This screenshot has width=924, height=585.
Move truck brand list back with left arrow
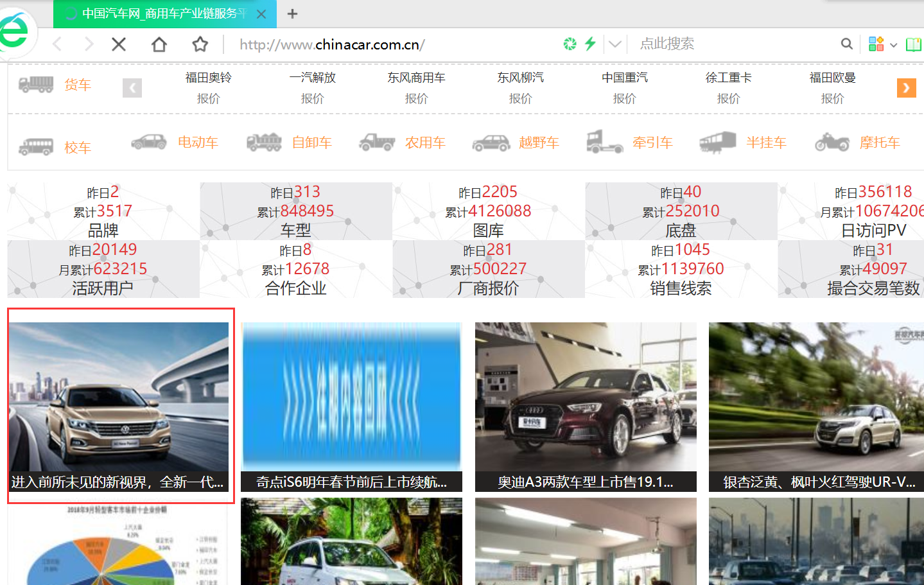[x=132, y=88]
